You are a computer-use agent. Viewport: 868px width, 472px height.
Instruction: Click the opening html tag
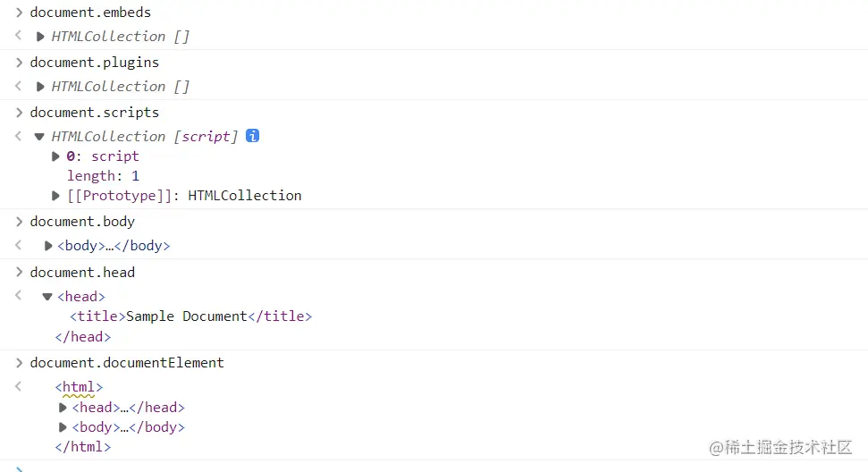click(79, 388)
